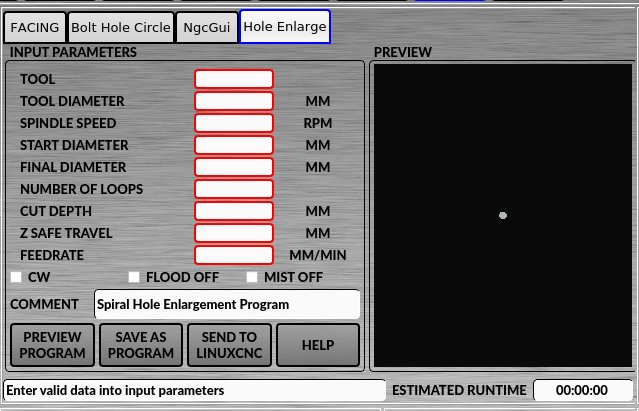Open the HELP button
The height and width of the screenshot is (411, 639).
(318, 345)
